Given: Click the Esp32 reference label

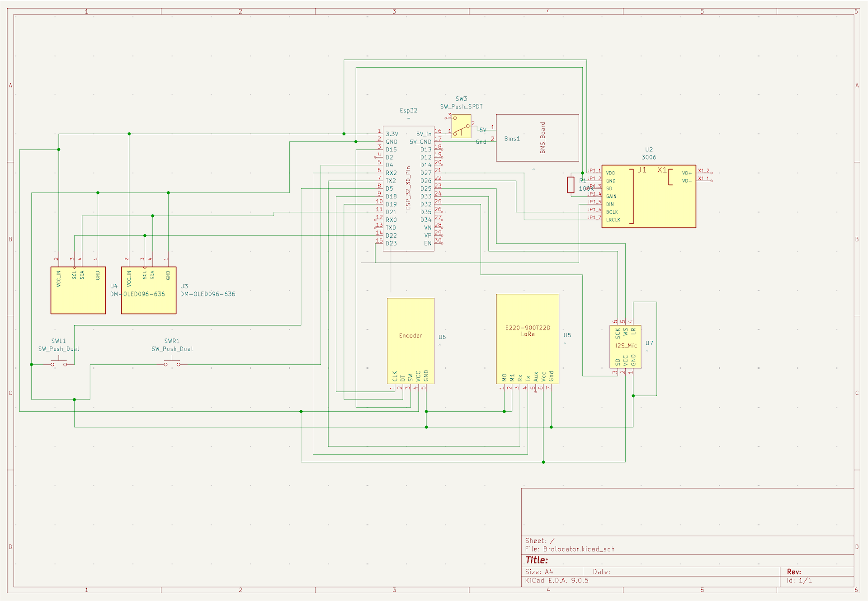Looking at the screenshot, I should coord(408,111).
